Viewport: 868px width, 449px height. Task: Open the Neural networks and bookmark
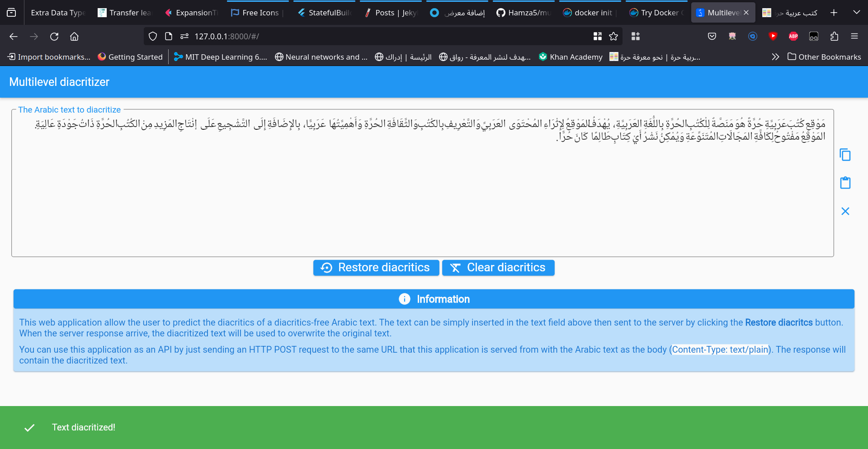pos(321,57)
